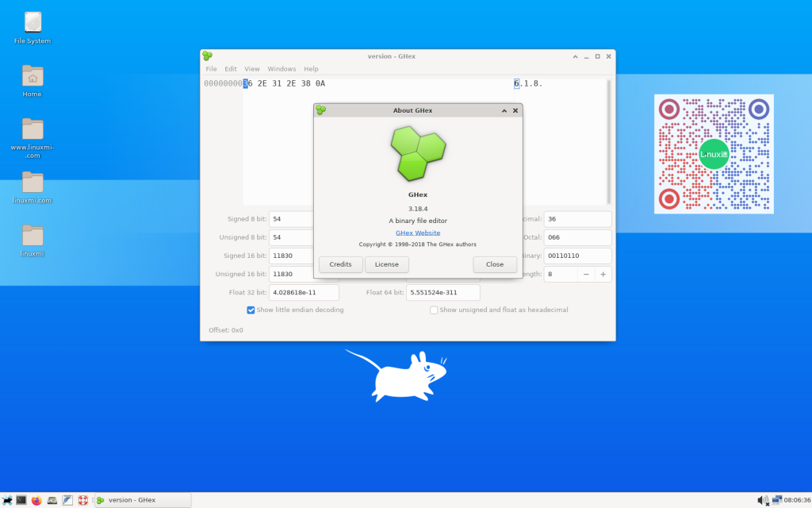
Task: Open the File menu in GHex
Action: pyautogui.click(x=211, y=69)
